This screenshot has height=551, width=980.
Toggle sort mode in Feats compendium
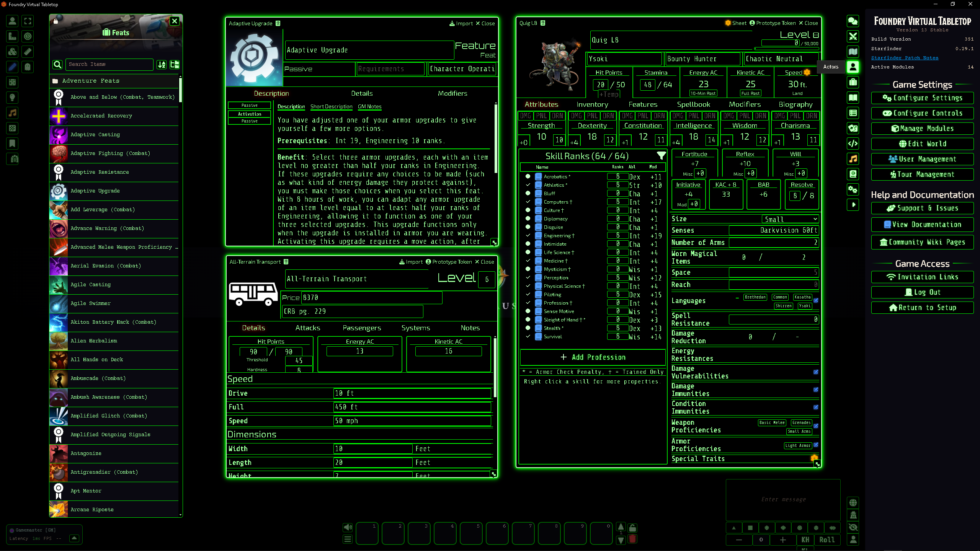(x=162, y=65)
